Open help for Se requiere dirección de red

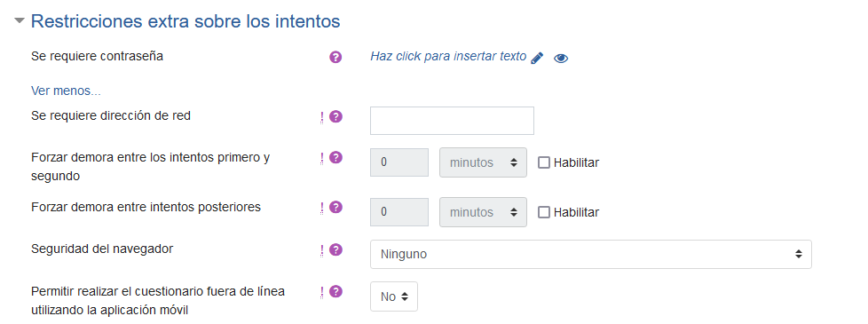(x=335, y=117)
